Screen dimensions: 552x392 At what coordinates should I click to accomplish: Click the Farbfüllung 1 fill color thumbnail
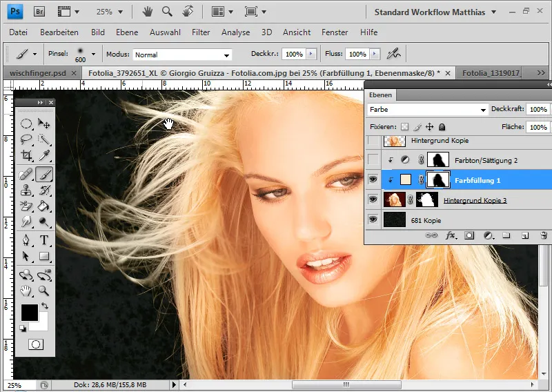(406, 180)
